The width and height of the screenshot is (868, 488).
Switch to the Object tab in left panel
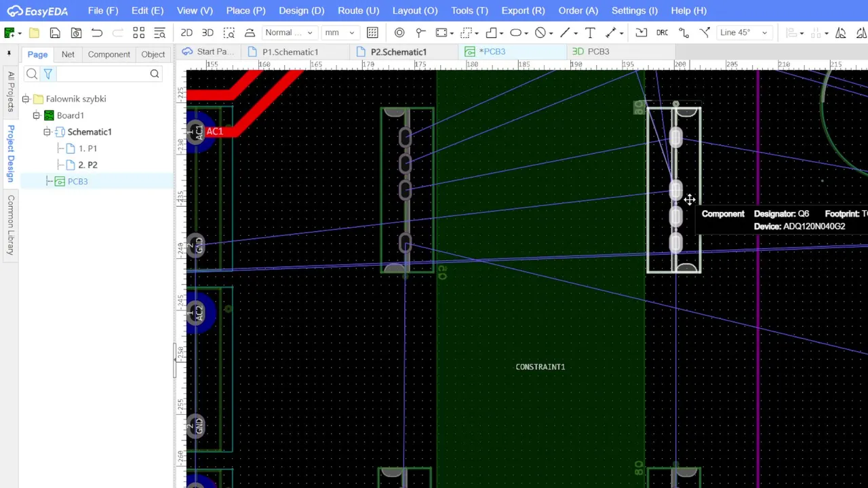[x=153, y=54]
